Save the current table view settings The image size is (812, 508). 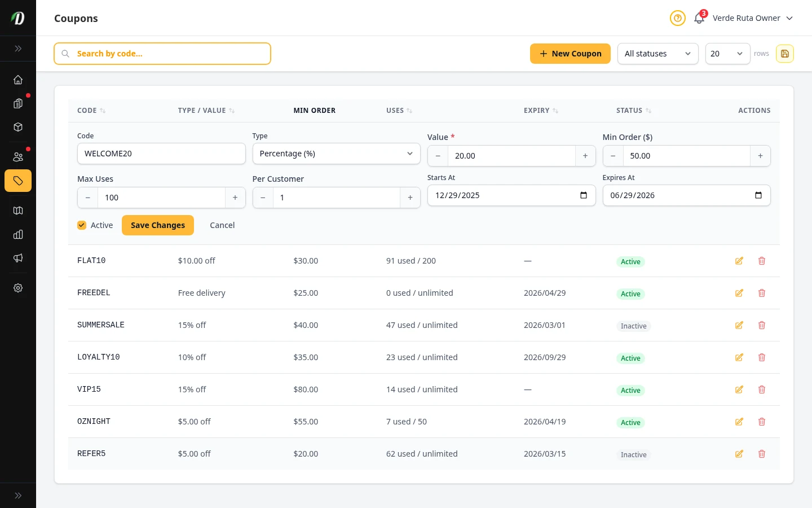pos(785,54)
